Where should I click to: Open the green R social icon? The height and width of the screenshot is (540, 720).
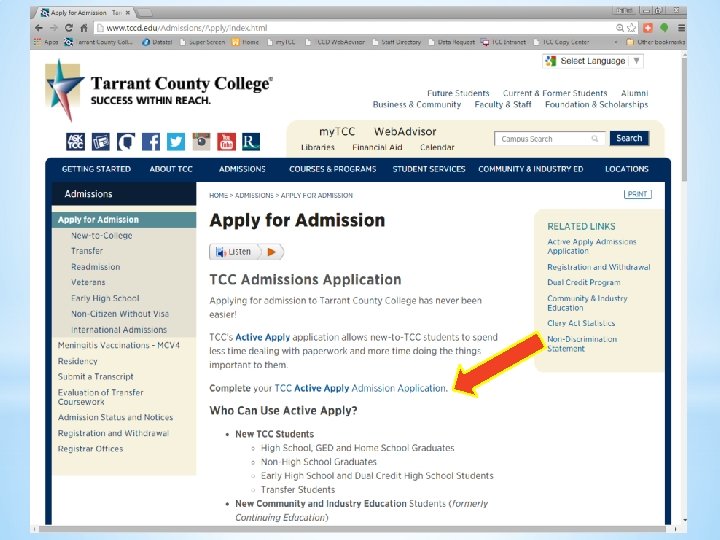click(x=251, y=141)
